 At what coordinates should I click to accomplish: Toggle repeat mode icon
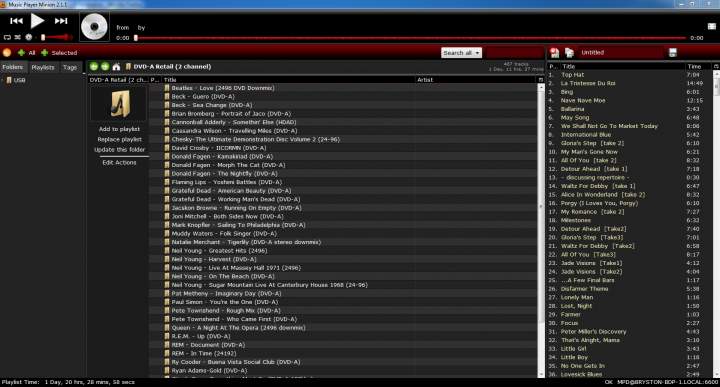pyautogui.click(x=7, y=37)
